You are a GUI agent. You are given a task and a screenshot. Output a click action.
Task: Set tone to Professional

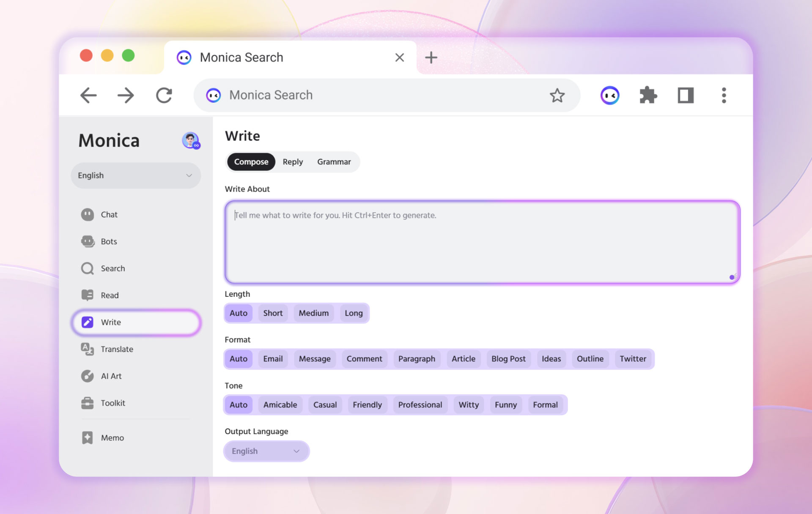(x=420, y=405)
